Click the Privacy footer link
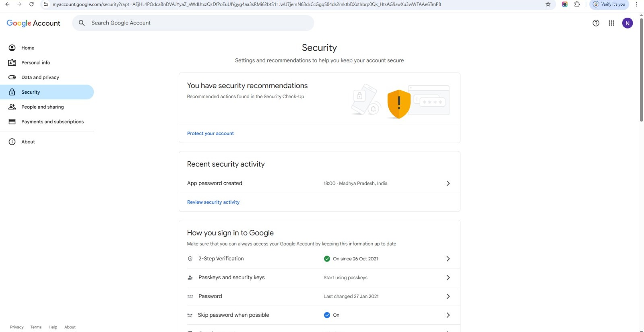 [x=17, y=327]
